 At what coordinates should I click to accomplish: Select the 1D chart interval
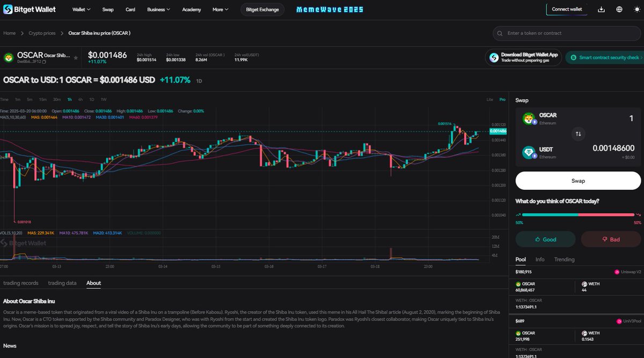[x=91, y=99]
